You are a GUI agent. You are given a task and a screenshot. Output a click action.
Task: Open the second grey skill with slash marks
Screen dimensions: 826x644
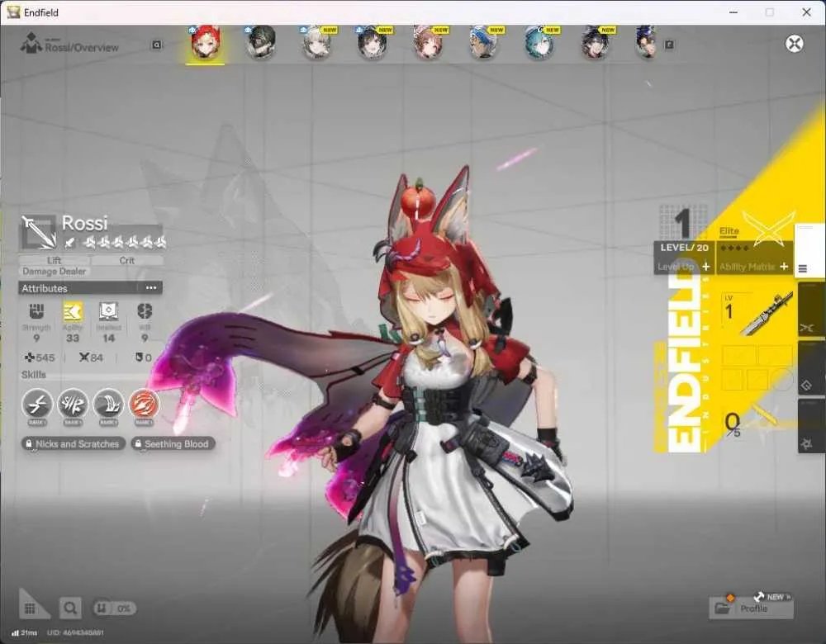click(x=73, y=405)
